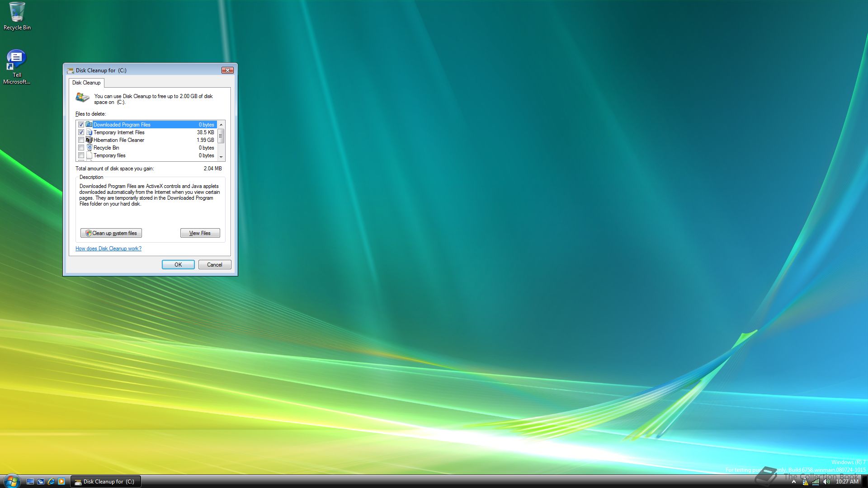This screenshot has height=488, width=868.
Task: Click the 2.04 MB total disk space value
Action: [x=212, y=169]
